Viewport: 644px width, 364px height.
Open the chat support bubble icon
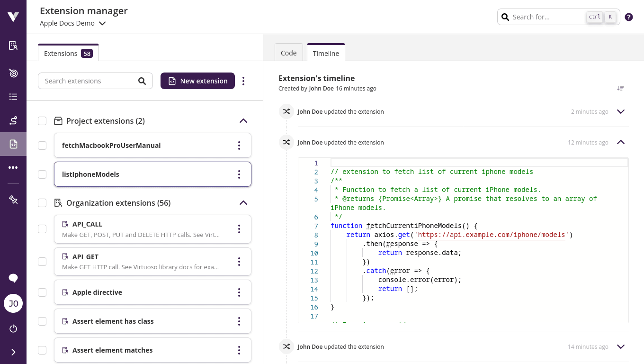13,278
